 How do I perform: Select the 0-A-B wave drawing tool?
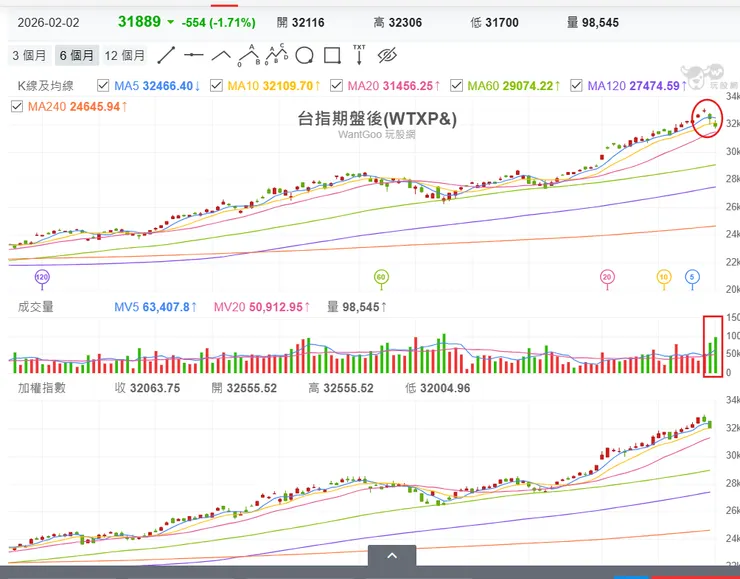pyautogui.click(x=249, y=55)
